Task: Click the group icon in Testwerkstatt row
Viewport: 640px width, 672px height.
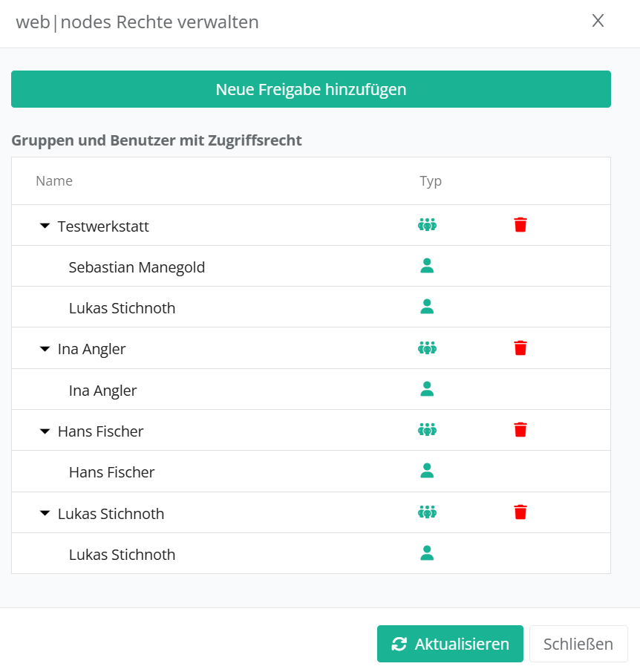Action: 427,225
